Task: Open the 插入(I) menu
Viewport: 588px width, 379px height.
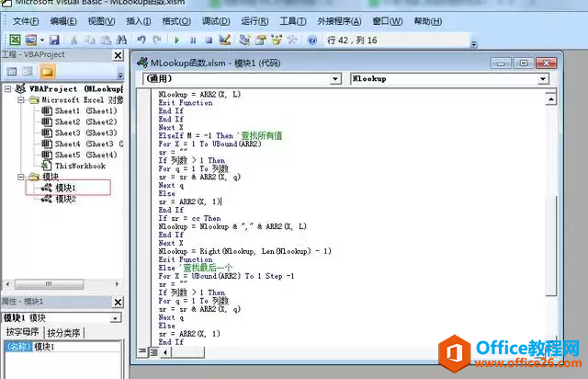Action: pos(139,21)
